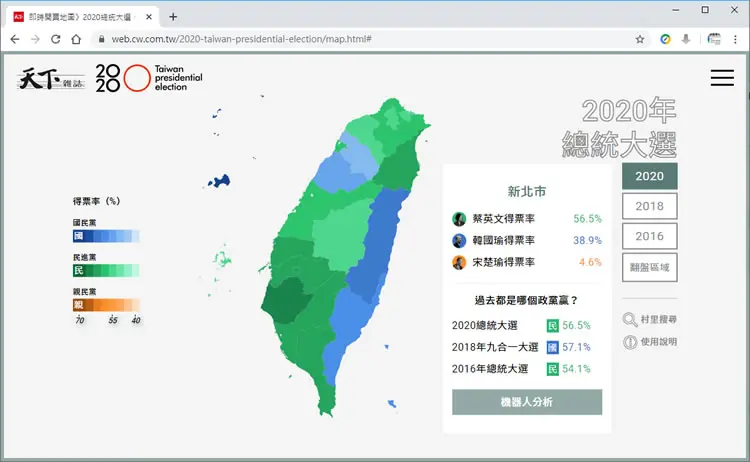Image resolution: width=750 pixels, height=462 pixels.
Task: Select the 2020 year button
Action: tap(650, 176)
